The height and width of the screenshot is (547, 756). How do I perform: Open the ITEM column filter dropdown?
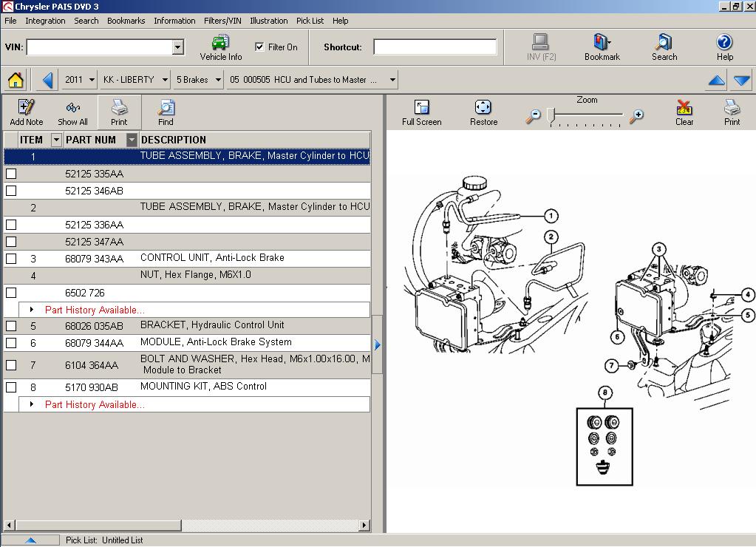click(x=56, y=140)
